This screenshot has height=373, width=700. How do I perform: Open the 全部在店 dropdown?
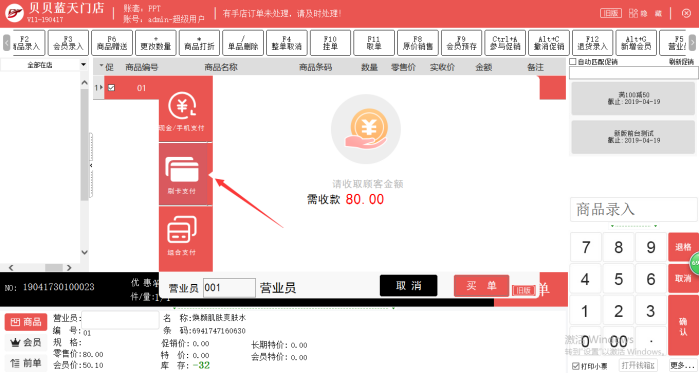click(83, 65)
